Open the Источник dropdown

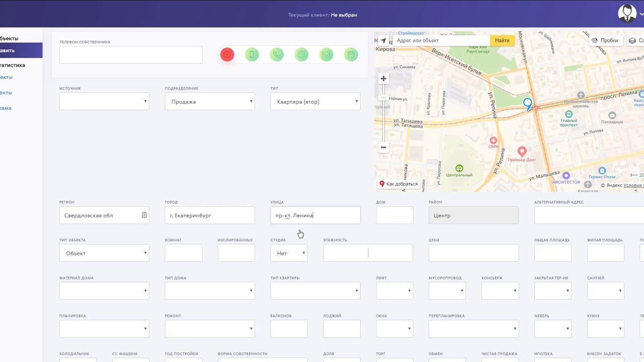[x=104, y=101]
